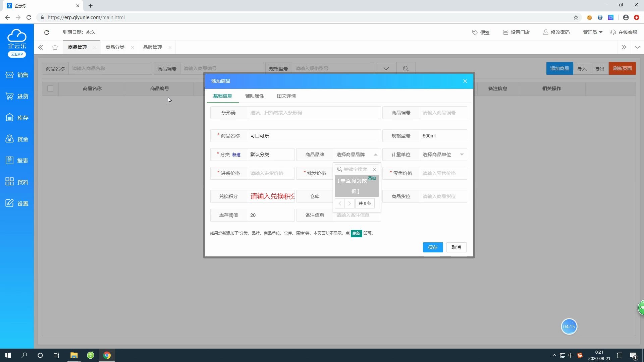
Task: Focus the 规格型号 field showing 500ml
Action: coord(443,136)
